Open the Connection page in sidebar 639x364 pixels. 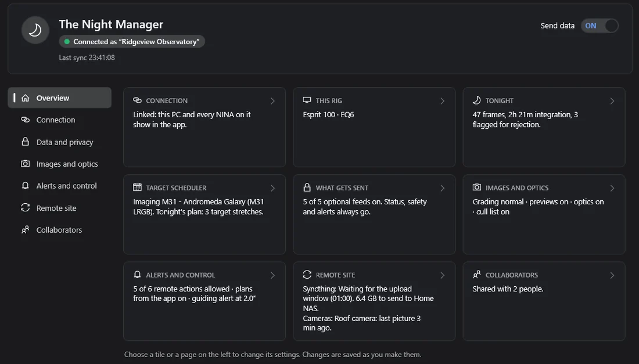59,120
